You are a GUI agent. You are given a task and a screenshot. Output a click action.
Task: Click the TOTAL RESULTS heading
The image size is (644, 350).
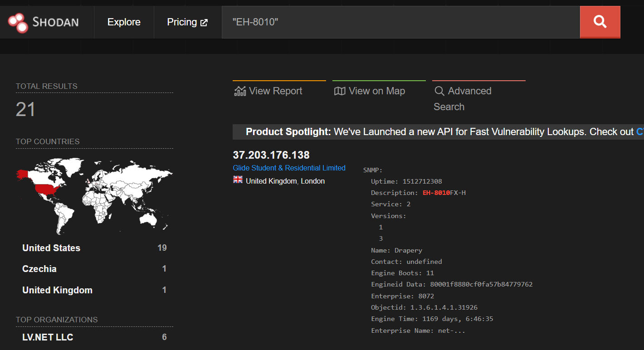47,86
